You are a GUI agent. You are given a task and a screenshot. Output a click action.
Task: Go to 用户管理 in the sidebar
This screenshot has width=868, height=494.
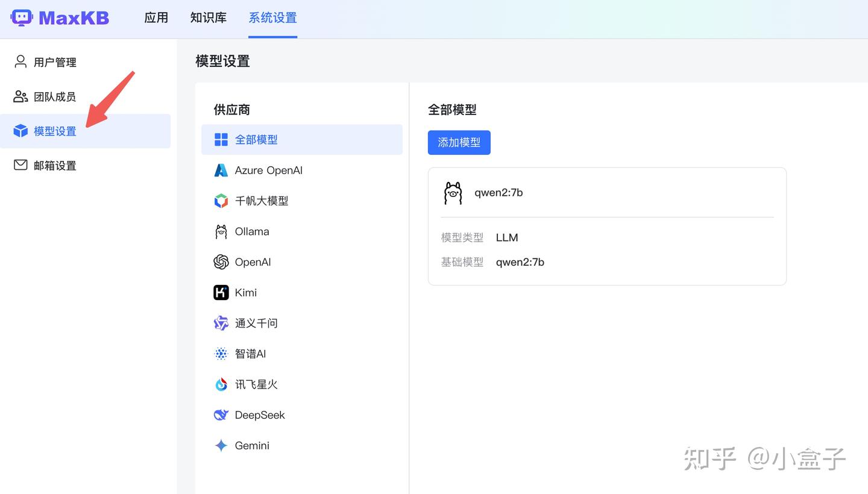click(85, 62)
